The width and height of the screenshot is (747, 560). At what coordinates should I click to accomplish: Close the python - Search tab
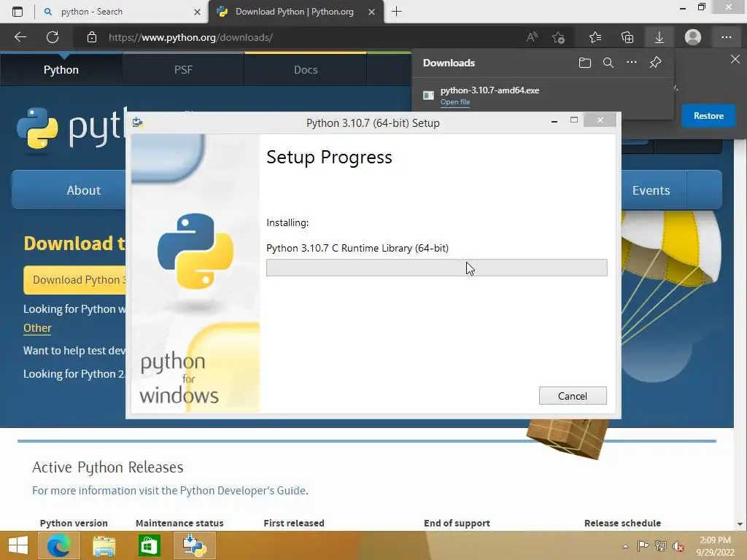tap(197, 12)
